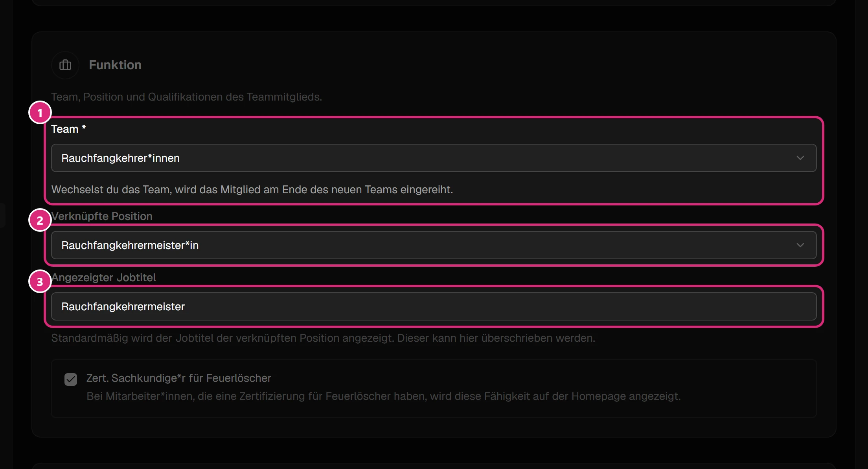Viewport: 868px width, 469px height.
Task: Click the 'Standardmäßig wird der Jobtitel' hint text
Action: [323, 338]
